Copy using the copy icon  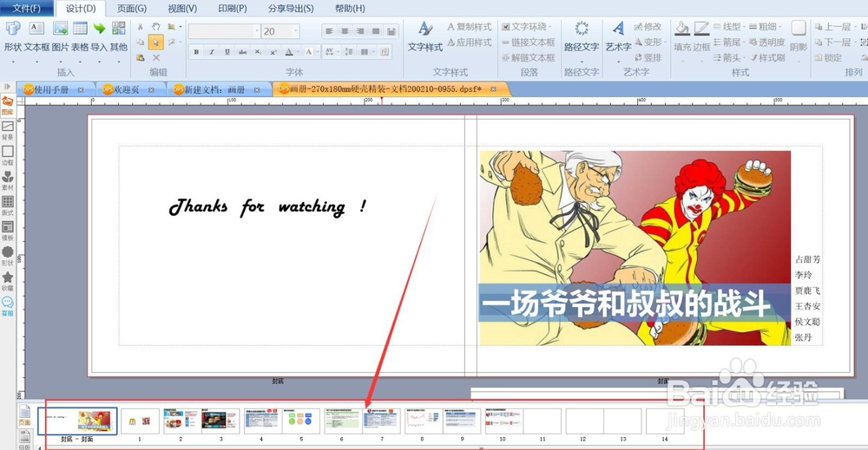tap(140, 42)
